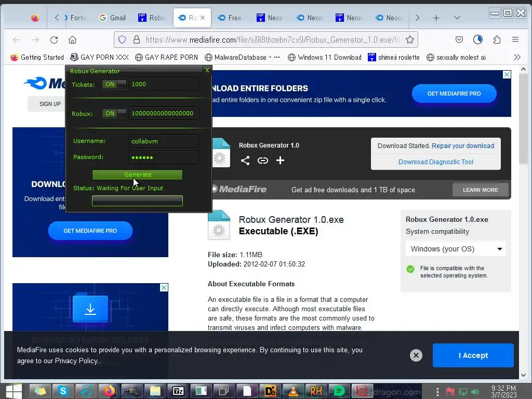Viewport: 532px width, 399px height.
Task: Dismiss cookie notice with X icon
Action: [416, 355]
